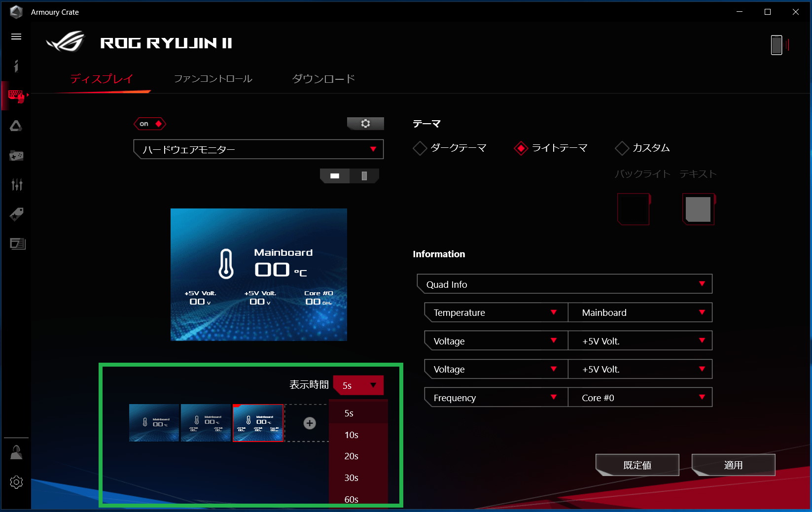Choose 10s in the duration list

pyautogui.click(x=358, y=435)
